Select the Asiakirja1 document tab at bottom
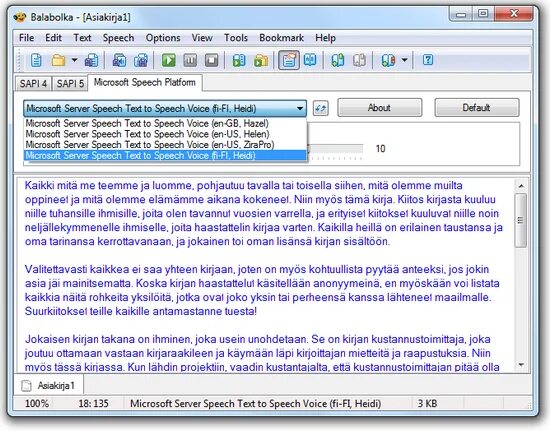The height and width of the screenshot is (431, 550). pos(48,386)
